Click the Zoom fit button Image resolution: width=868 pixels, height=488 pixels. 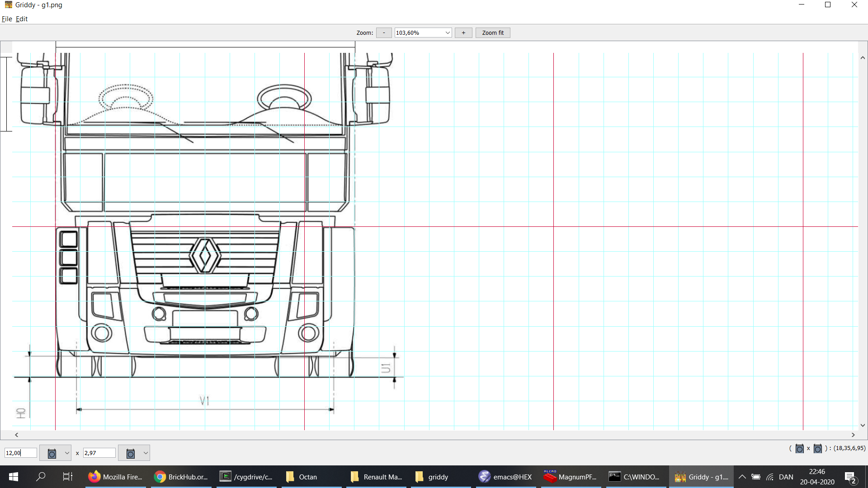[x=493, y=33]
